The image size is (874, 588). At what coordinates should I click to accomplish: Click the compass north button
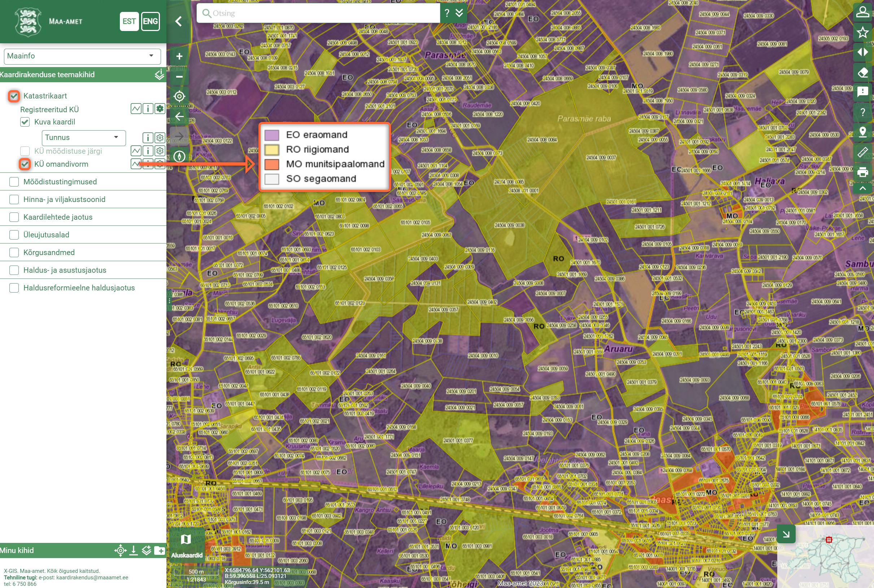click(179, 156)
